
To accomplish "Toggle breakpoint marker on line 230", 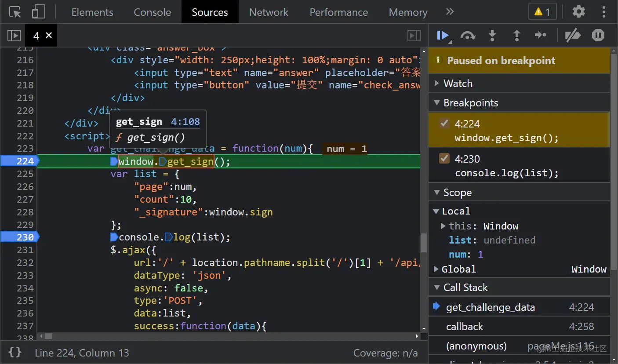I will (x=20, y=237).
